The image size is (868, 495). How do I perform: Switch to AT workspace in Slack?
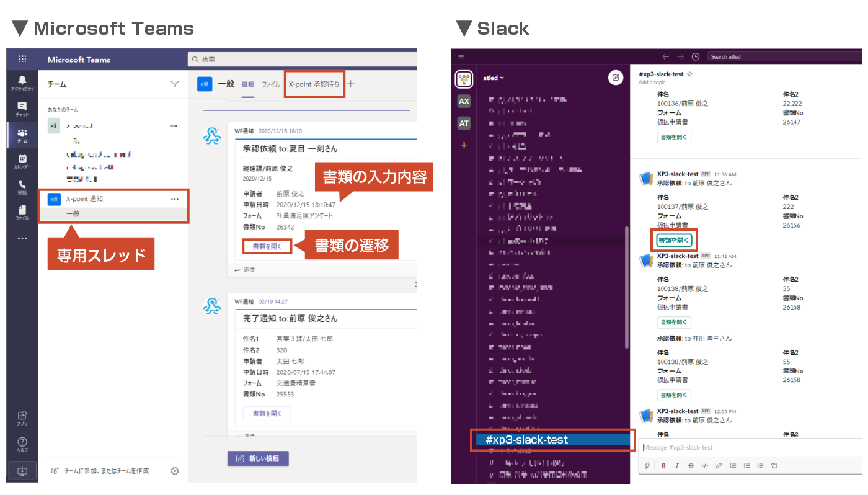coord(464,123)
